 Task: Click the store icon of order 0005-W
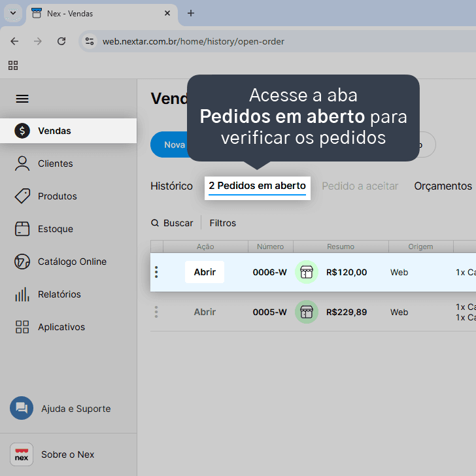coord(307,312)
